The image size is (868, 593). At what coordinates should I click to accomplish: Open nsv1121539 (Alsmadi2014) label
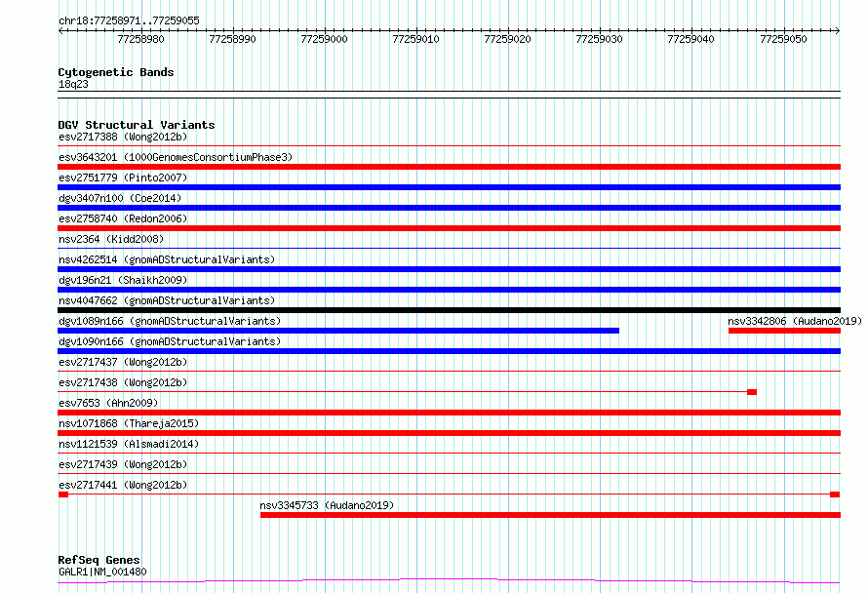(129, 444)
